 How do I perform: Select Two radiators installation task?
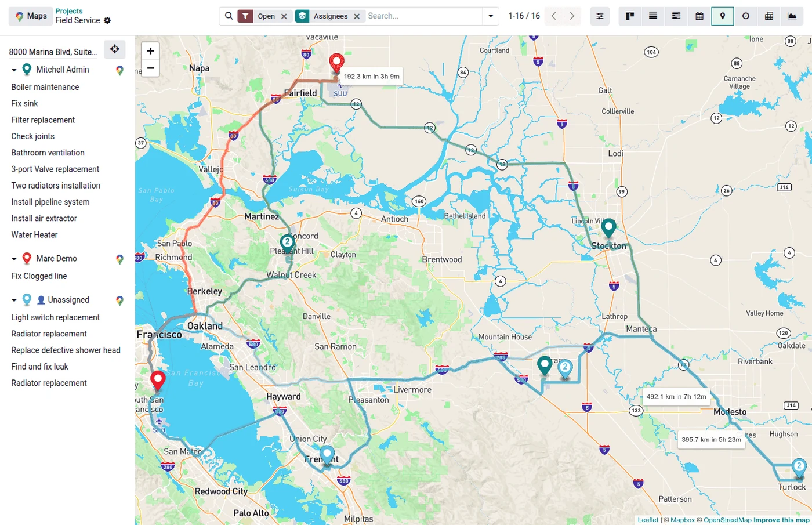(56, 186)
